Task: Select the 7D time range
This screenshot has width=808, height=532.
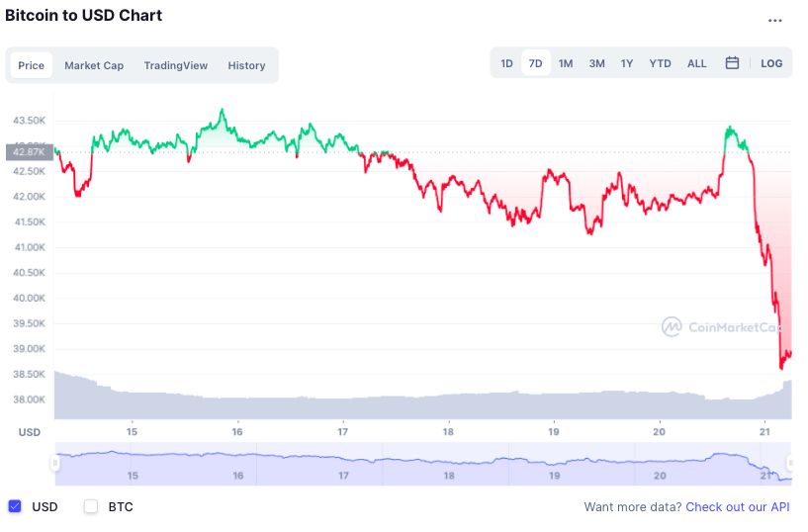Action: [x=536, y=63]
